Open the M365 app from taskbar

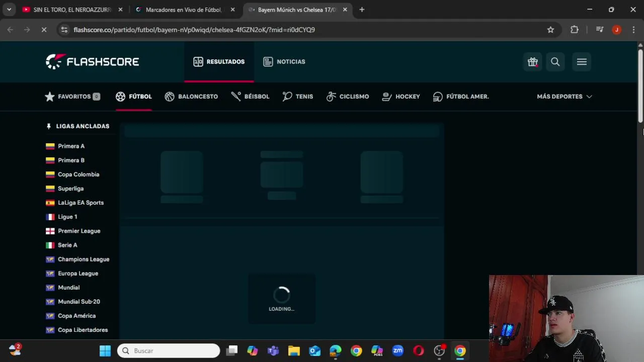[377, 351]
